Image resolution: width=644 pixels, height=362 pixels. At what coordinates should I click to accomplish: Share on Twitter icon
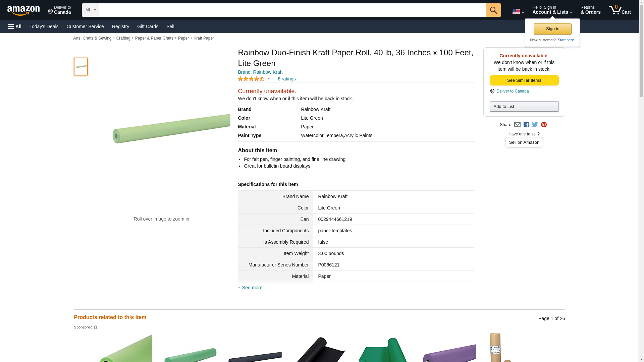[x=535, y=125]
